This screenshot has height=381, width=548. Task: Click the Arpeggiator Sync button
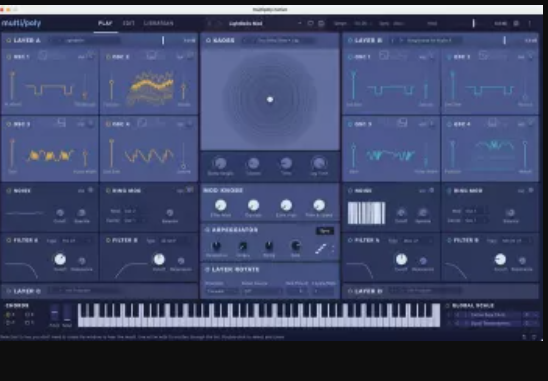point(325,231)
